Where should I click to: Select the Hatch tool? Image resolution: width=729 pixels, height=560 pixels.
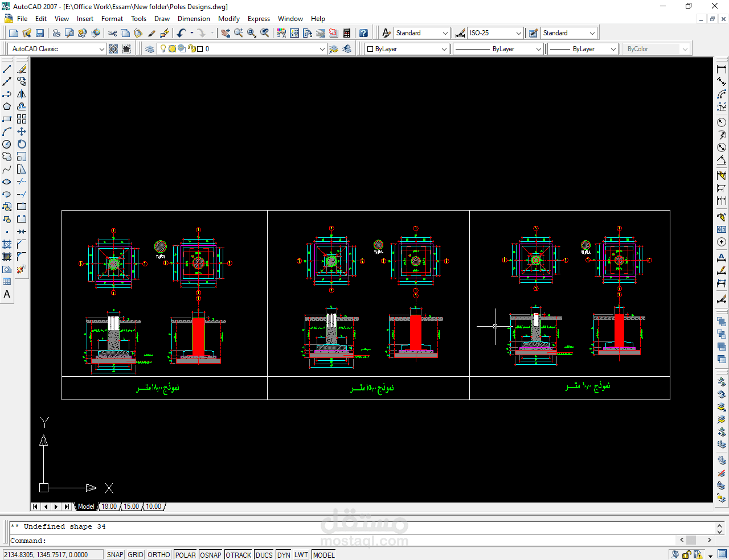point(7,244)
